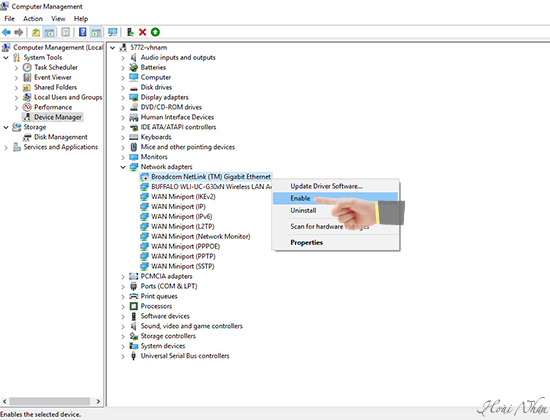The width and height of the screenshot is (550, 420).
Task: Choose Update Driver Software from context menu
Action: 336,186
